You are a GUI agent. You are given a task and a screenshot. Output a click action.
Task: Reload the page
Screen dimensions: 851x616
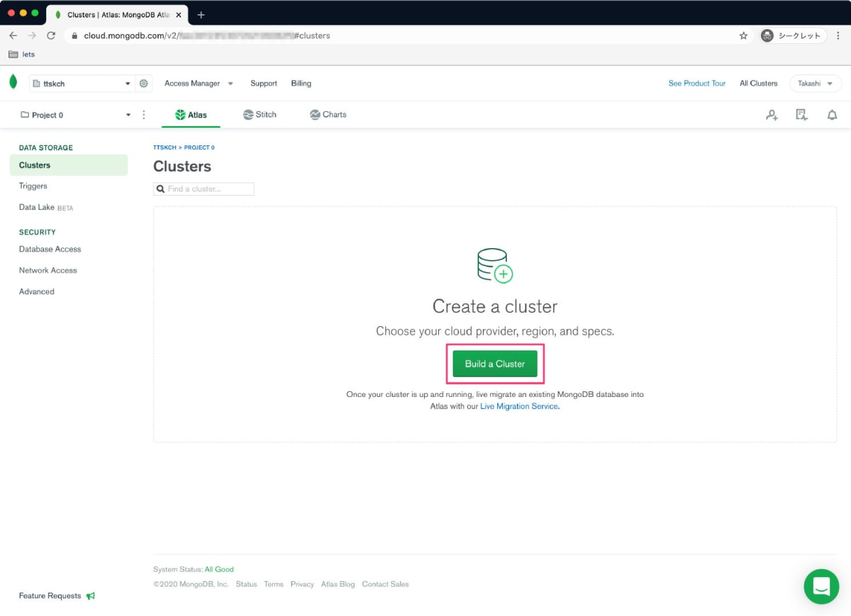51,35
